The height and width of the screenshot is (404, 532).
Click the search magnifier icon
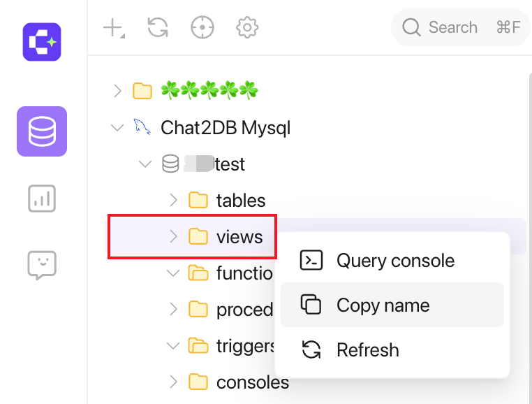(411, 27)
